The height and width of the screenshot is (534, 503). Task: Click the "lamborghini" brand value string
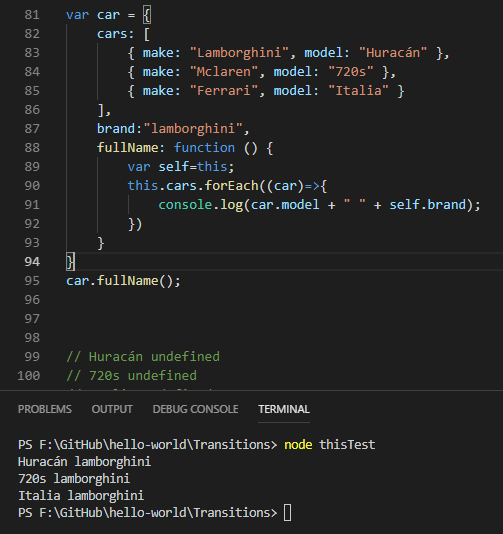193,129
